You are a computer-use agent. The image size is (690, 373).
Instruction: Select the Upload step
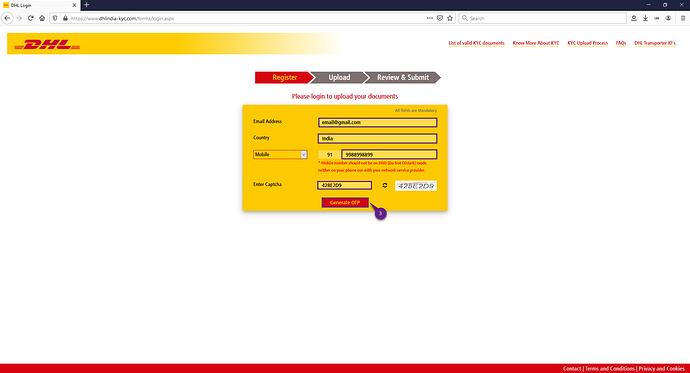(x=339, y=77)
